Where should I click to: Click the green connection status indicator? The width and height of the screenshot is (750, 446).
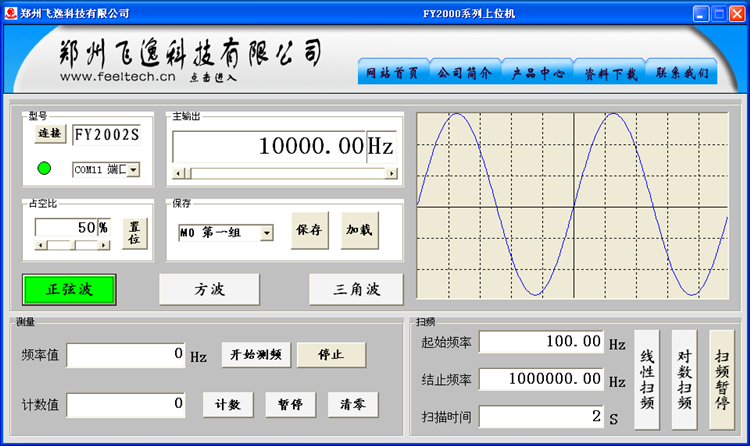click(x=44, y=168)
